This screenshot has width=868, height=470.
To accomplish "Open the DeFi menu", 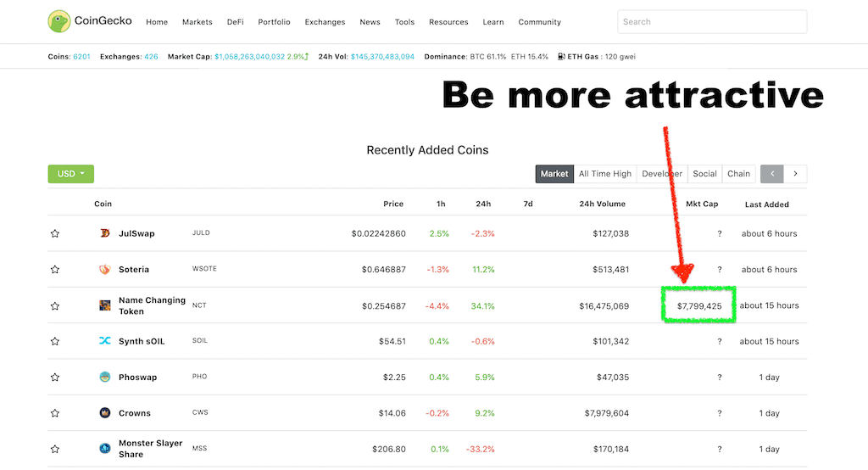I will 236,22.
